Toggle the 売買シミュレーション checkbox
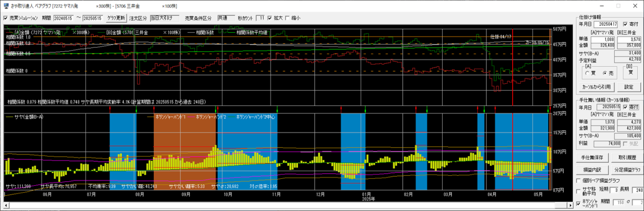Viewport: 644px width, 211px height. pos(6,18)
